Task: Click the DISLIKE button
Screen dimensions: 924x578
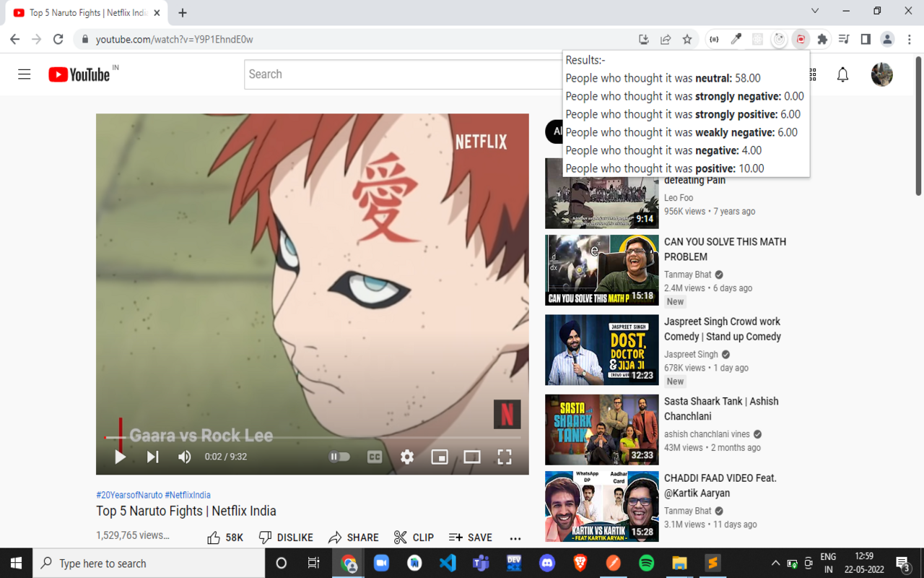Action: click(x=286, y=538)
